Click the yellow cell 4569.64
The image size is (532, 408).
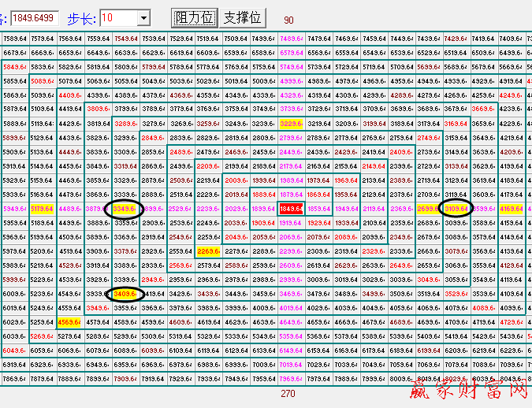70,322
